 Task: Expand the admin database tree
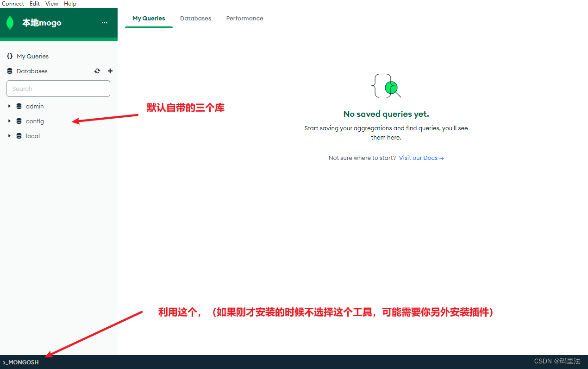pos(9,106)
